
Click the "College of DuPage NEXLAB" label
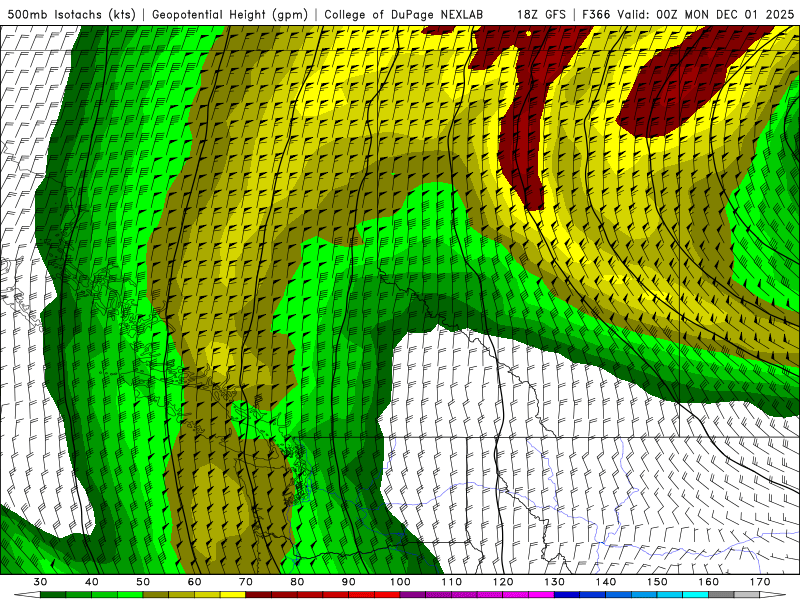tap(404, 14)
